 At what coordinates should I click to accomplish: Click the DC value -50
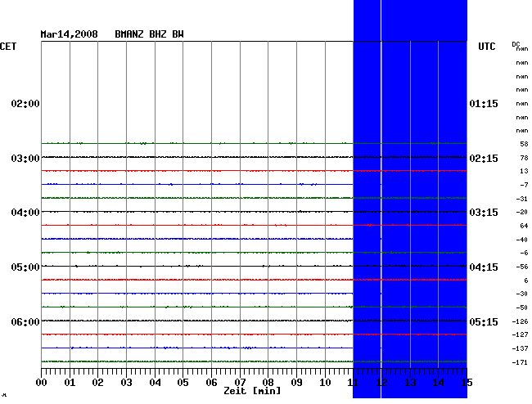(x=522, y=307)
